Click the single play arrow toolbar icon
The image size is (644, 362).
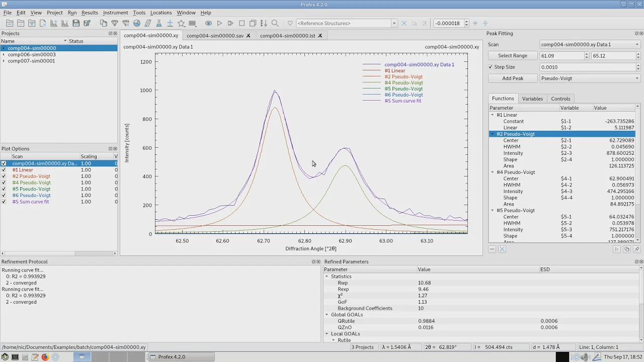pos(219,23)
